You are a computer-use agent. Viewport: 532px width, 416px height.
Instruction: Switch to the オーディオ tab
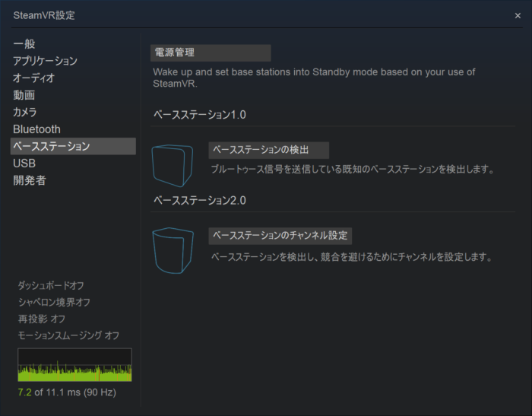coord(33,78)
